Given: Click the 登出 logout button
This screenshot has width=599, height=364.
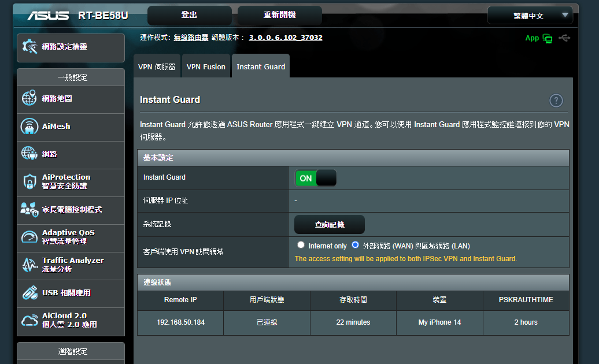Looking at the screenshot, I should (190, 15).
